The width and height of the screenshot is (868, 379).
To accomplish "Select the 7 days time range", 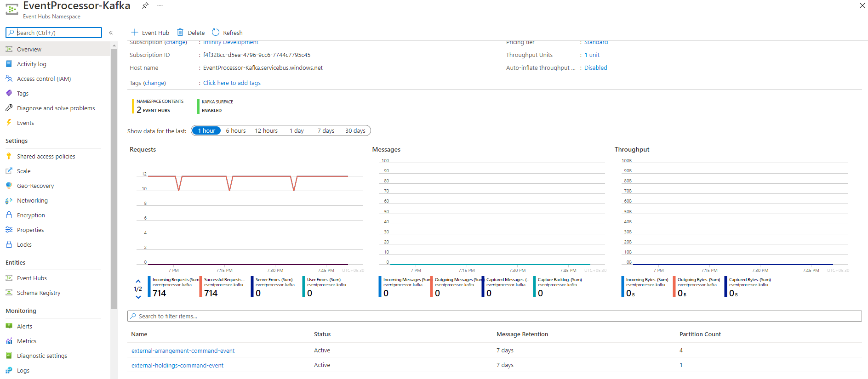I will (x=325, y=131).
